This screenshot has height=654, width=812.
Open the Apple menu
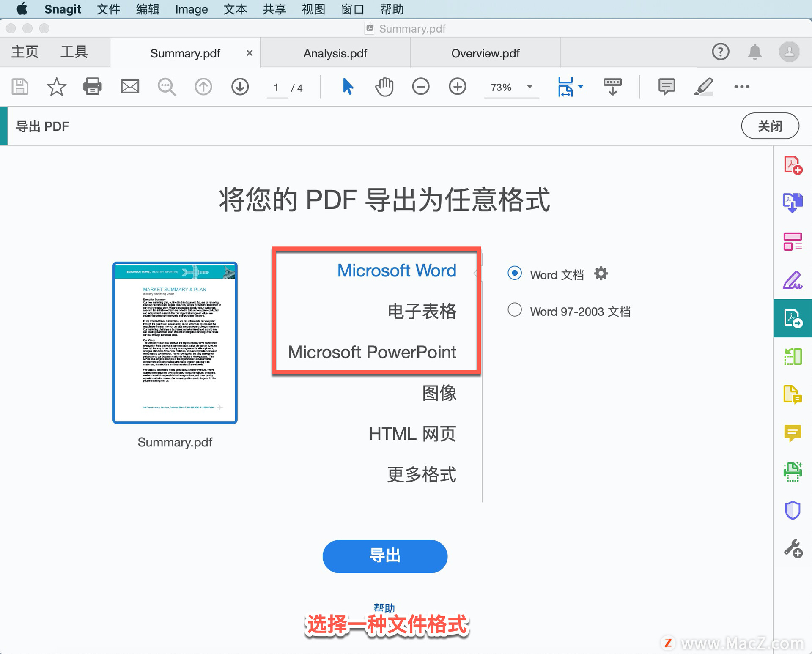coord(22,9)
